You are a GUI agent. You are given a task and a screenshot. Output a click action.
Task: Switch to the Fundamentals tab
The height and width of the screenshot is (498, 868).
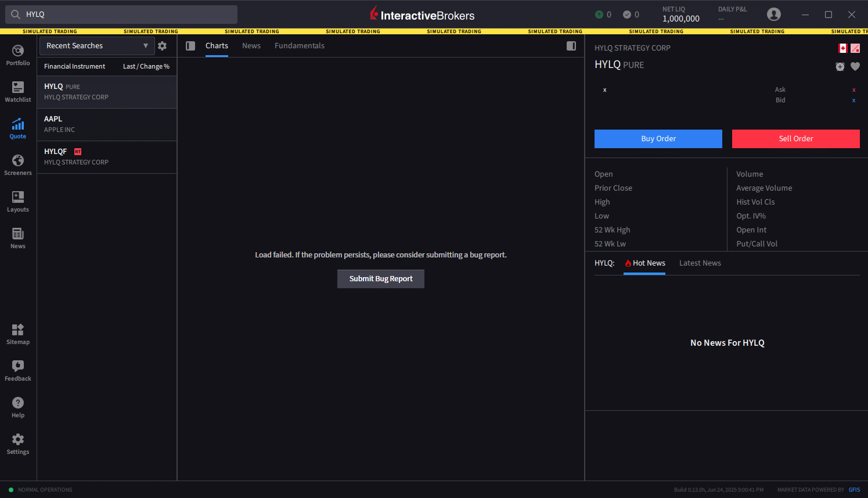[x=300, y=46]
